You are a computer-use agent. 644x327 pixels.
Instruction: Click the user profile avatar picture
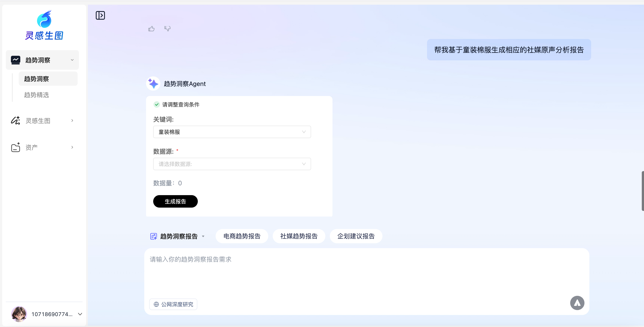click(19, 314)
